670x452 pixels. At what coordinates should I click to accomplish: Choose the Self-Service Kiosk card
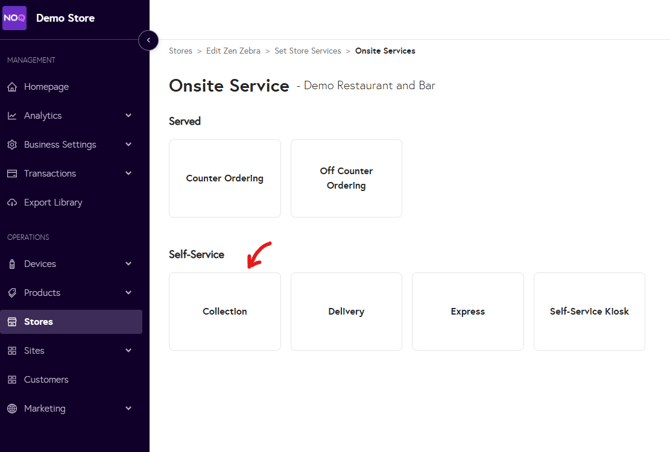589,312
